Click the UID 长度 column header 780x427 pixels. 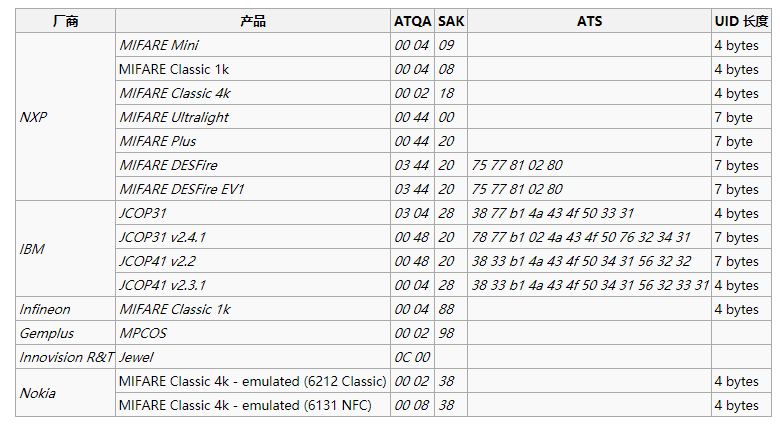[x=741, y=21]
